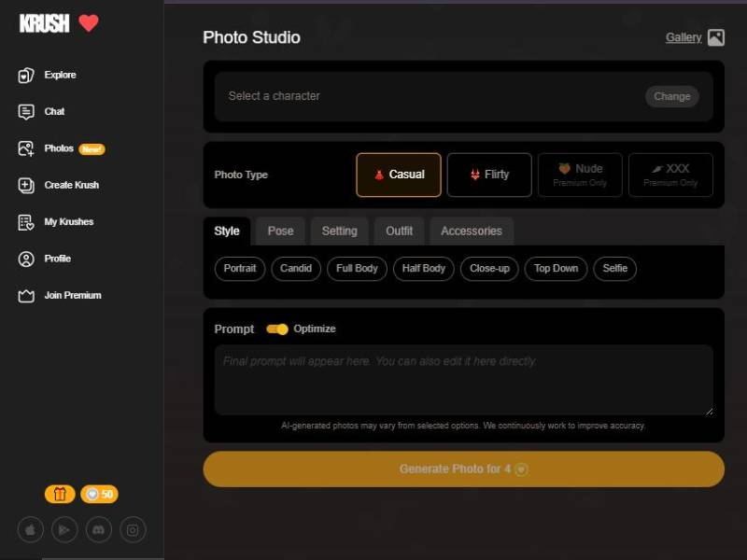Select the Flirty photo type

pos(489,175)
